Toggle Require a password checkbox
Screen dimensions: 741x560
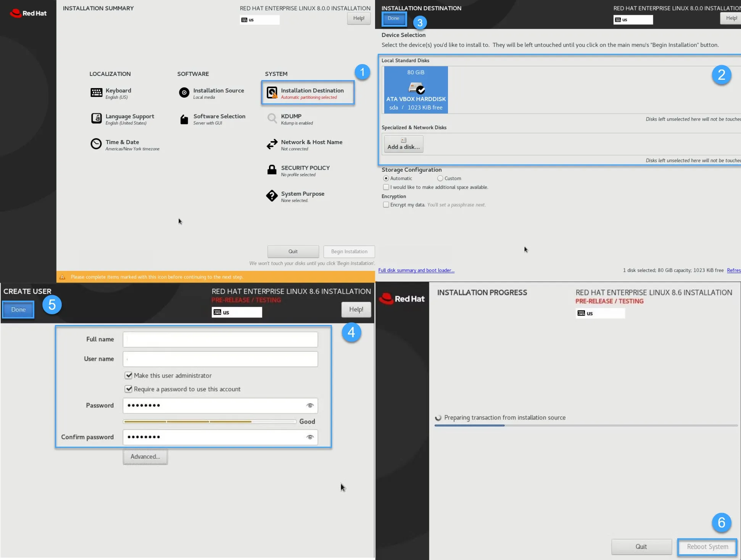(129, 389)
